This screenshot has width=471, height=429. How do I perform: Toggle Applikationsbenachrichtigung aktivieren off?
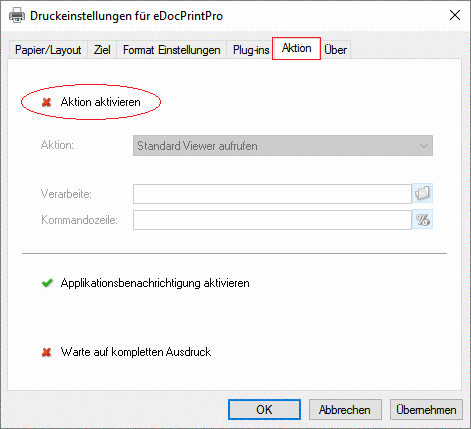click(x=146, y=283)
